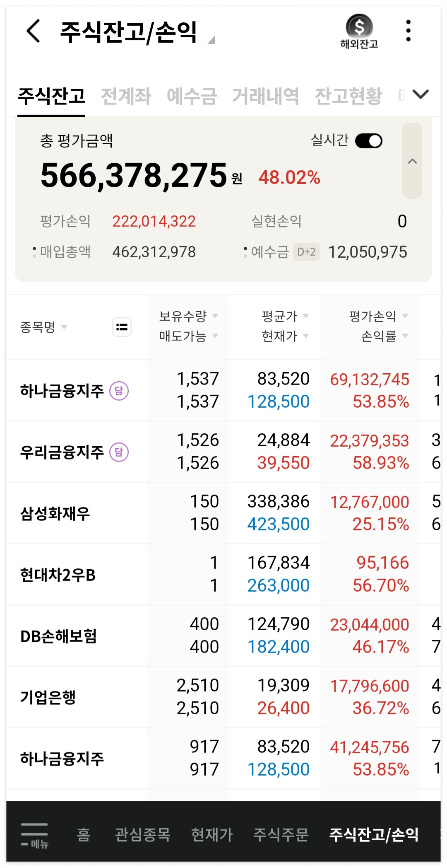The width and height of the screenshot is (447, 868).
Task: Tap 평가손익 value 222,014,322
Action: coord(154,222)
